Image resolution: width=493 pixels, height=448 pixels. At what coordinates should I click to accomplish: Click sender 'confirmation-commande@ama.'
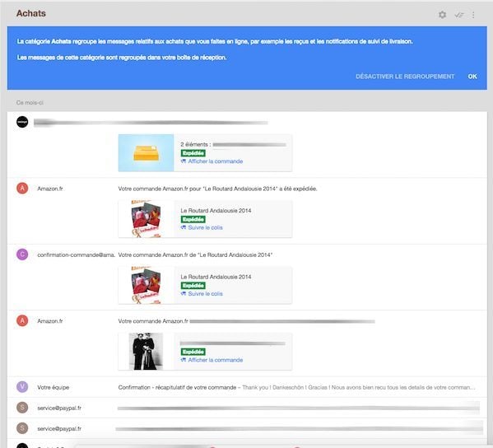tap(76, 254)
